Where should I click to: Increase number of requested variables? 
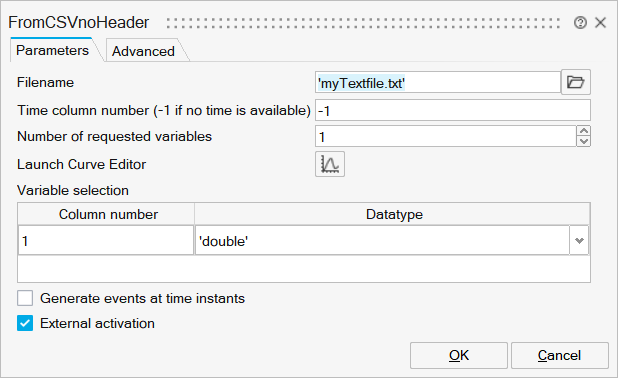point(584,131)
